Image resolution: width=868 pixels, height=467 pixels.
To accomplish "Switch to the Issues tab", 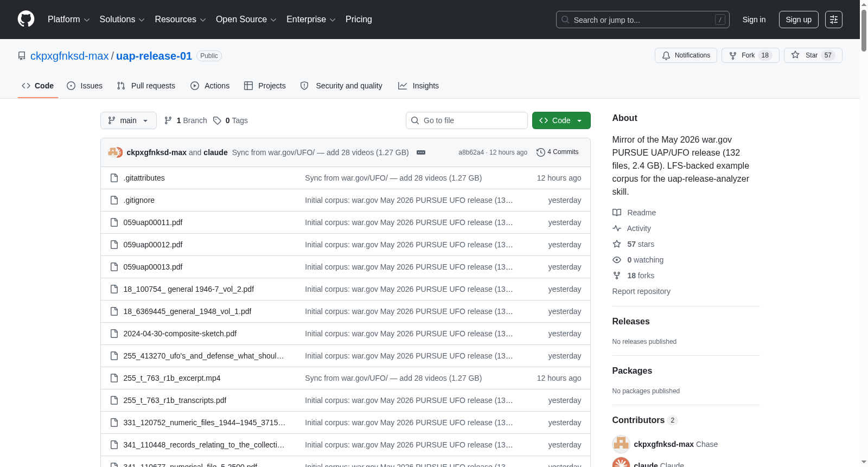I will 85,86.
